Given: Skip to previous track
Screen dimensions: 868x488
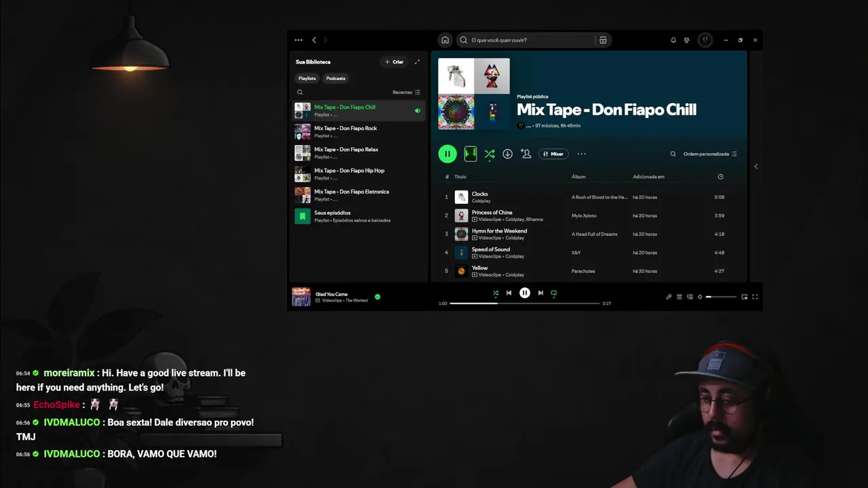Looking at the screenshot, I should (x=509, y=293).
